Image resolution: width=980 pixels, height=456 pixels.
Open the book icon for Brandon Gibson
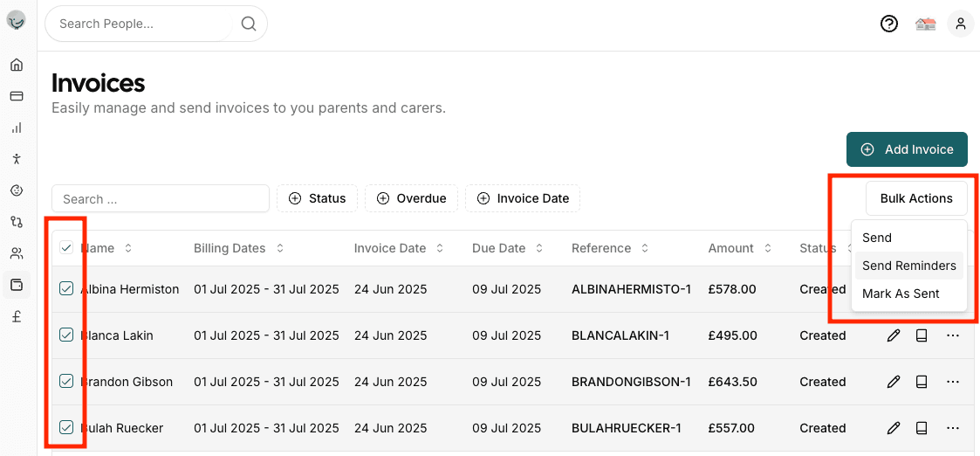pyautogui.click(x=922, y=382)
